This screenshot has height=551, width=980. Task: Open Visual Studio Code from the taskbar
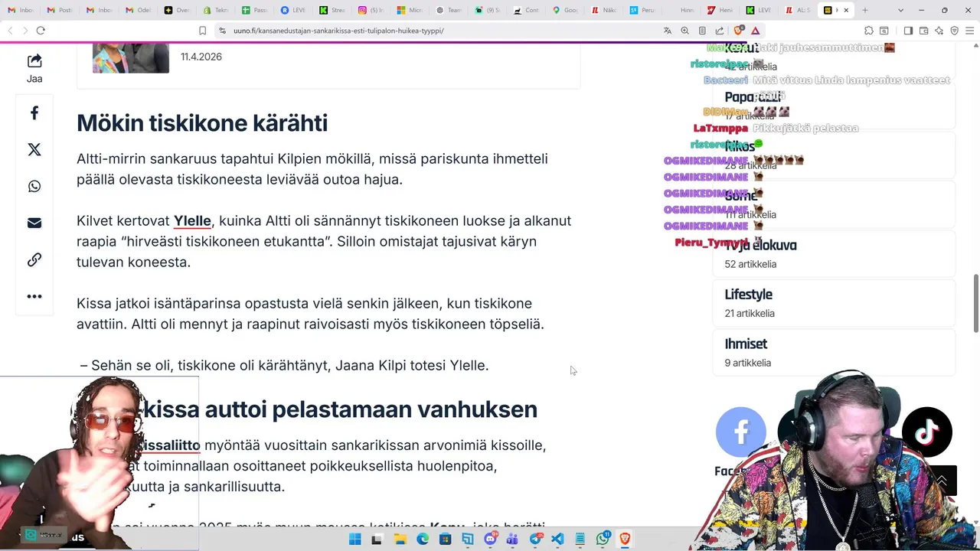pos(557,540)
